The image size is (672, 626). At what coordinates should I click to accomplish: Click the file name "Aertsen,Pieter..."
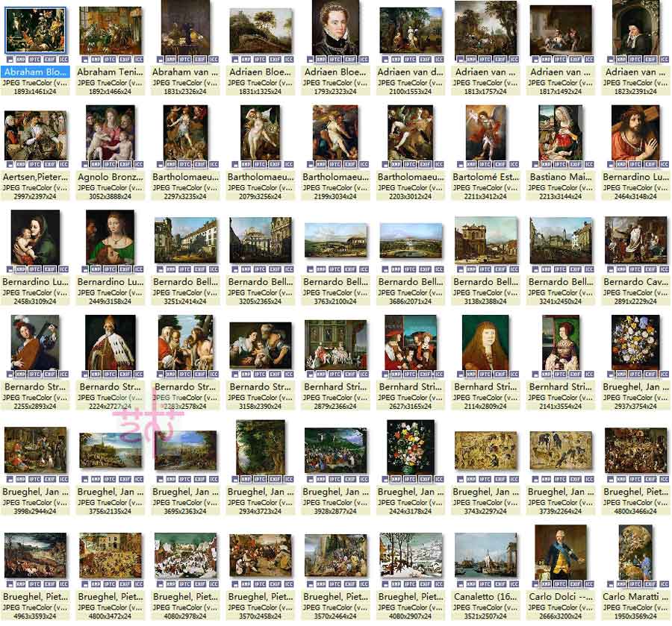pos(35,177)
